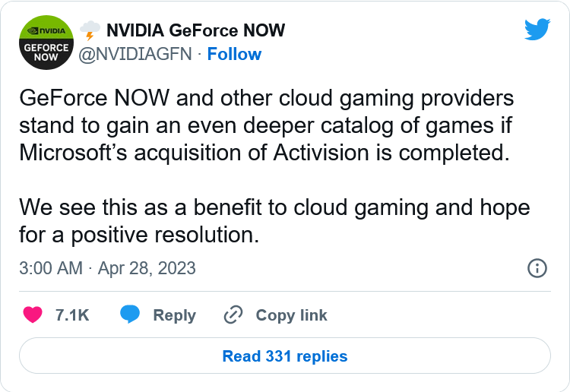
Task: Like the tweet with the heart icon
Action: [x=33, y=315]
